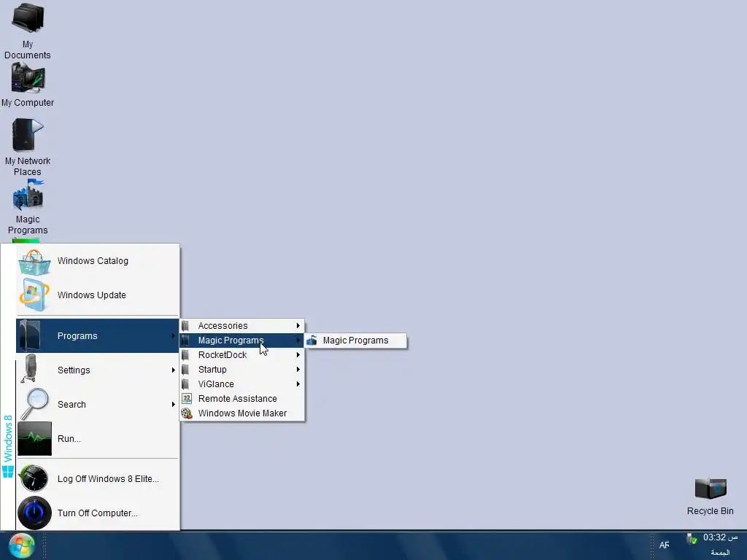This screenshot has height=560, width=747.
Task: Open the Run... dialog entry
Action: coord(98,438)
